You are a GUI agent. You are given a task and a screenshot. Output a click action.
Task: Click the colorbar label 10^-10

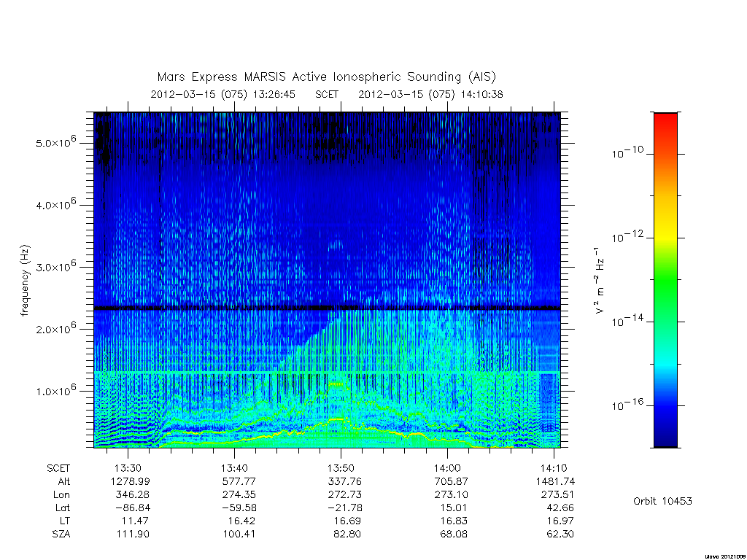[x=628, y=152]
